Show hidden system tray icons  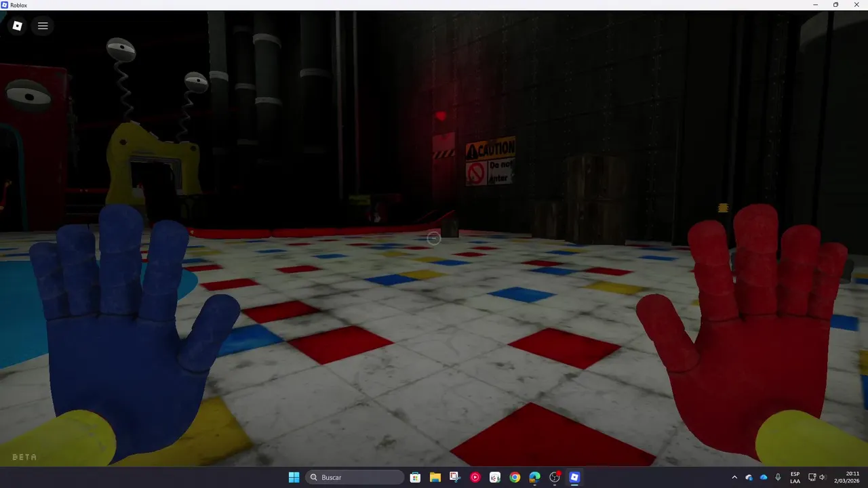coord(734,477)
